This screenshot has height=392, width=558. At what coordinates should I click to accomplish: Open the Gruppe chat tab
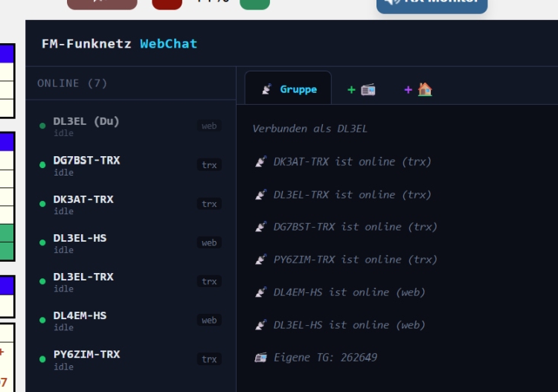pos(289,89)
